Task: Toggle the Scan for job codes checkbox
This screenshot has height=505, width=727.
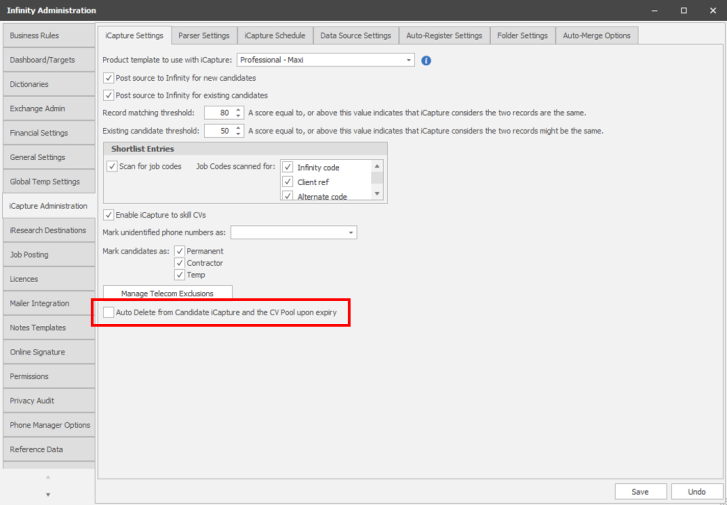Action: pyautogui.click(x=112, y=166)
